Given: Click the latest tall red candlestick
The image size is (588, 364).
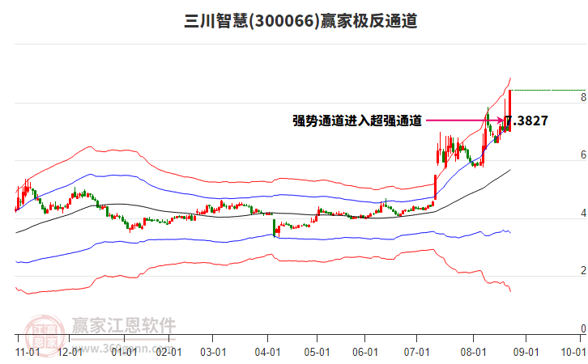Looking at the screenshot, I should (x=510, y=111).
